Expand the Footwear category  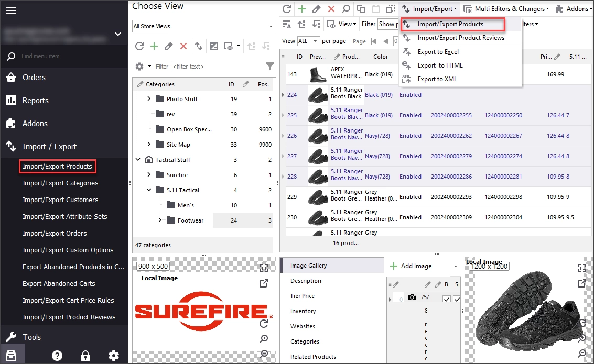point(160,220)
